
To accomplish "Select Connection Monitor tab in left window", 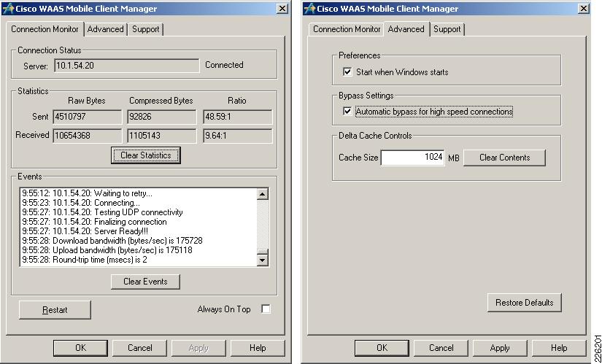I will coord(45,28).
